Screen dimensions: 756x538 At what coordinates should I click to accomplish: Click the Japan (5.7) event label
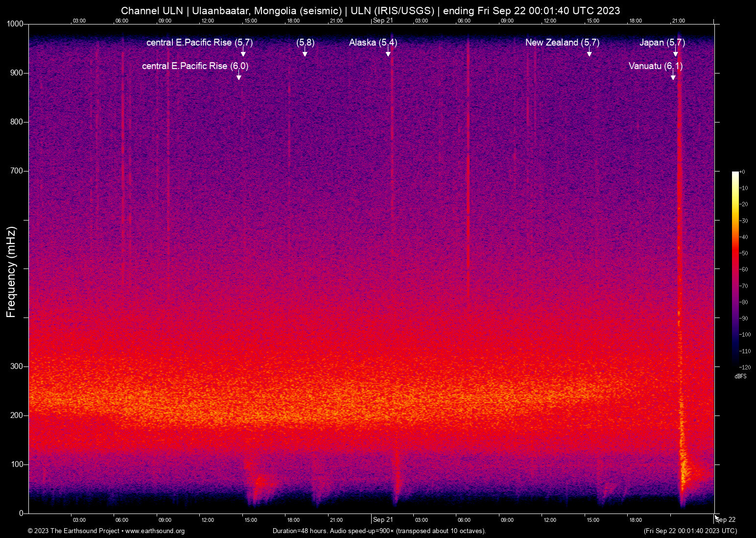pos(662,43)
